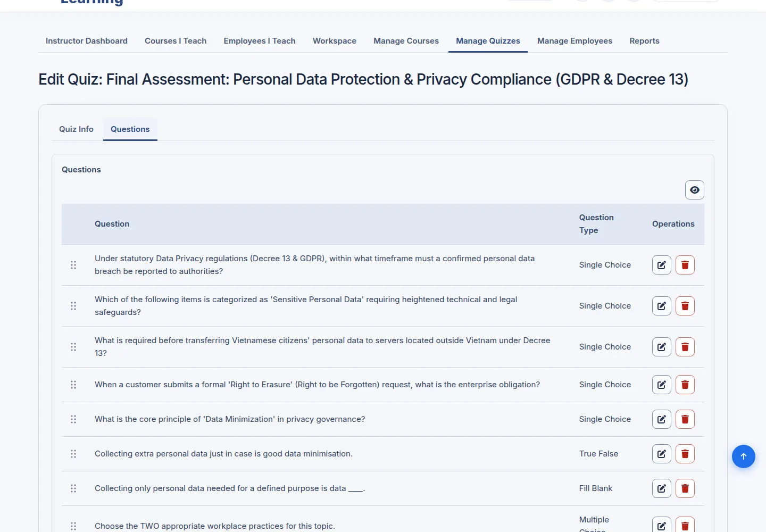This screenshot has width=766, height=532.
Task: Open the Manage Courses tab
Action: [406, 41]
